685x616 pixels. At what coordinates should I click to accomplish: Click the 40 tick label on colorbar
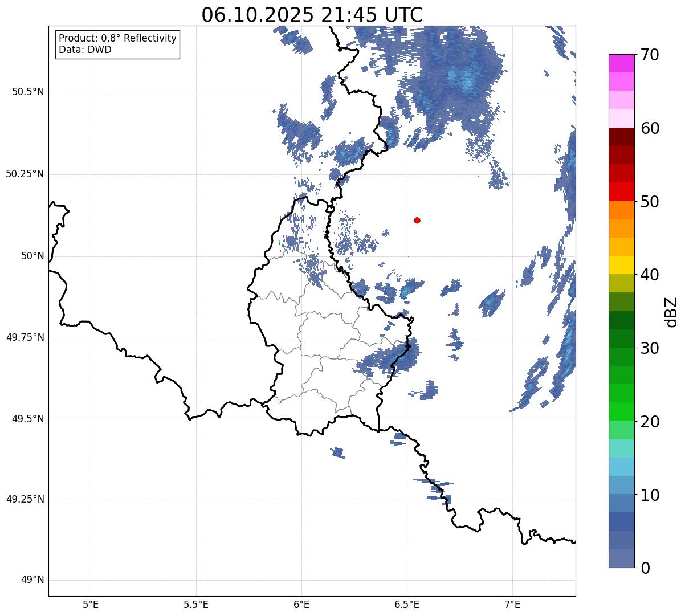pyautogui.click(x=650, y=275)
